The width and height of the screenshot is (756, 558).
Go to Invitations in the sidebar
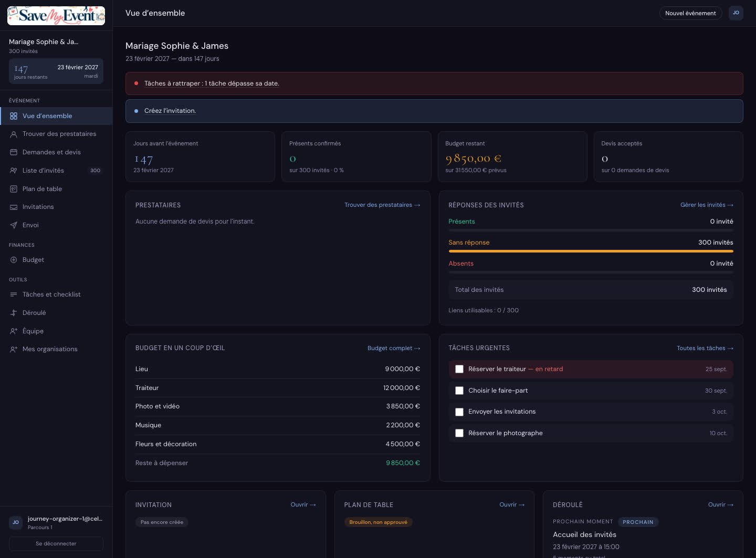(x=56, y=207)
